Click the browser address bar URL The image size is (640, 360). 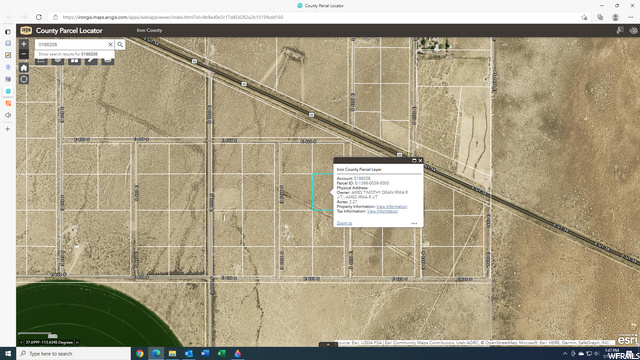[173, 17]
